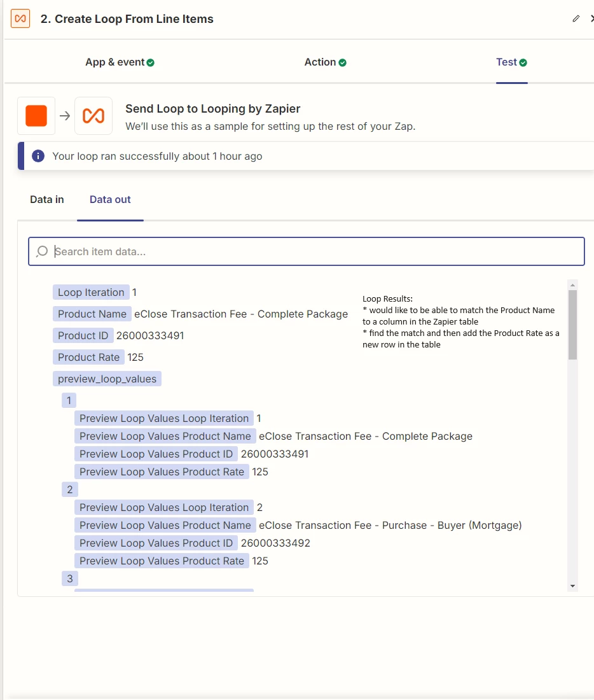Expand preview item 3

coord(69,578)
